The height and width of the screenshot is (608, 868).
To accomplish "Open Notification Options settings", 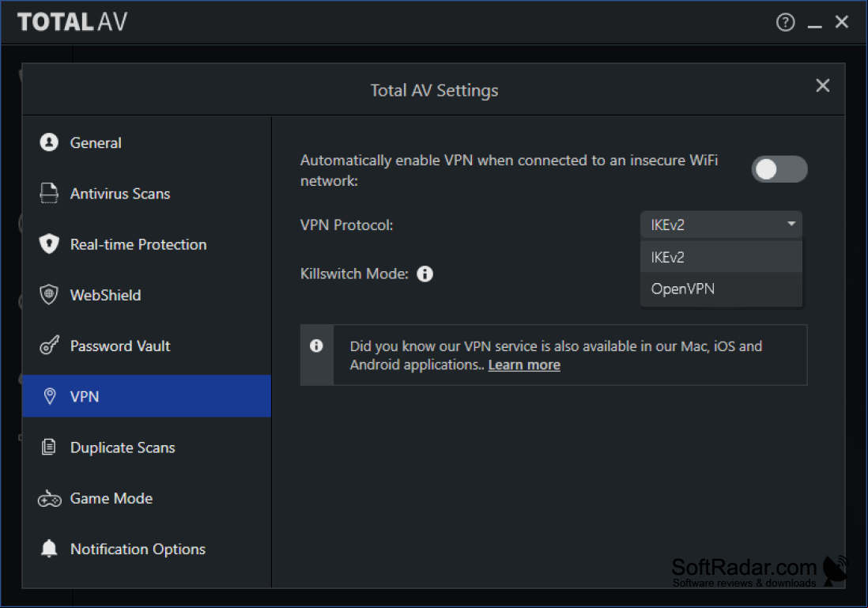I will pyautogui.click(x=147, y=549).
